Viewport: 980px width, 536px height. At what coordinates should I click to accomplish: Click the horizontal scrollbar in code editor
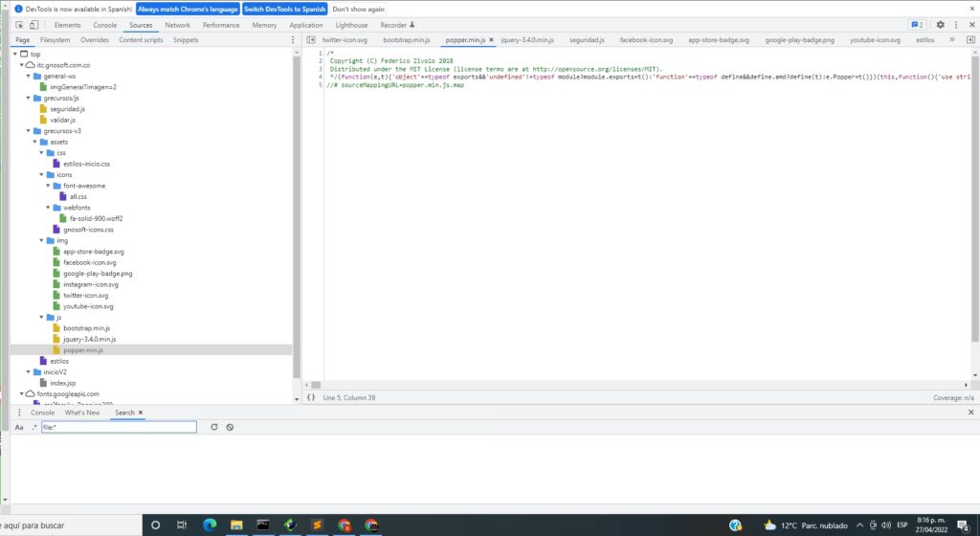tap(636, 385)
